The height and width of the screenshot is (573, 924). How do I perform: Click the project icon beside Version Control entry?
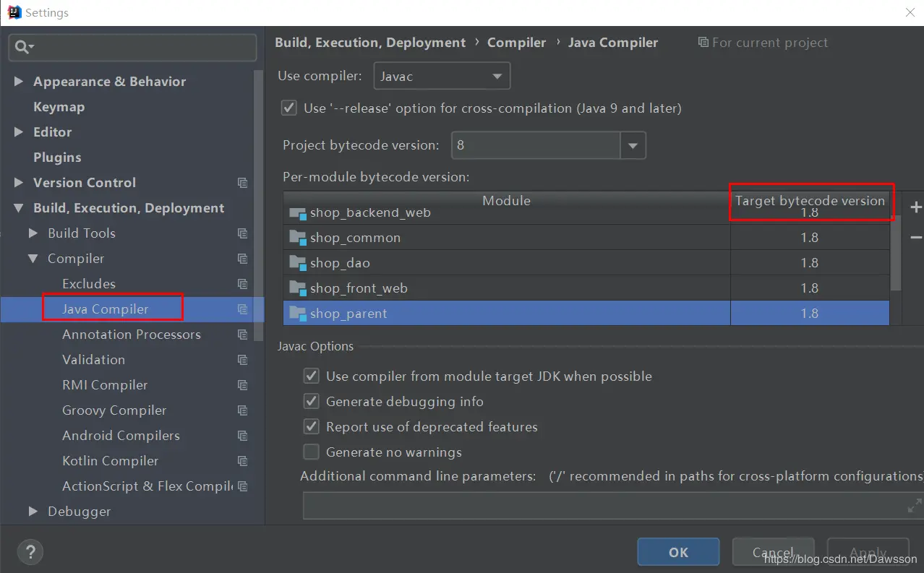(242, 183)
